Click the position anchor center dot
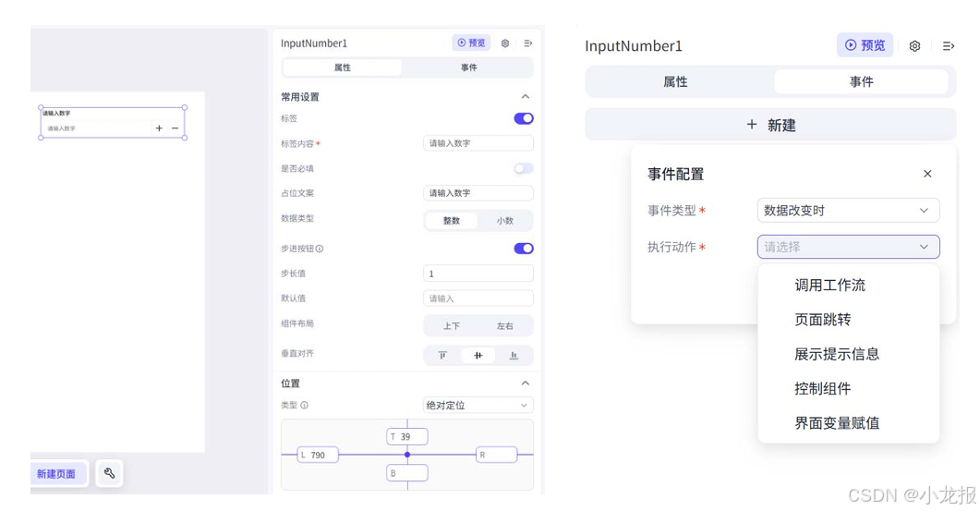Image resolution: width=980 pixels, height=511 pixels. [x=407, y=455]
